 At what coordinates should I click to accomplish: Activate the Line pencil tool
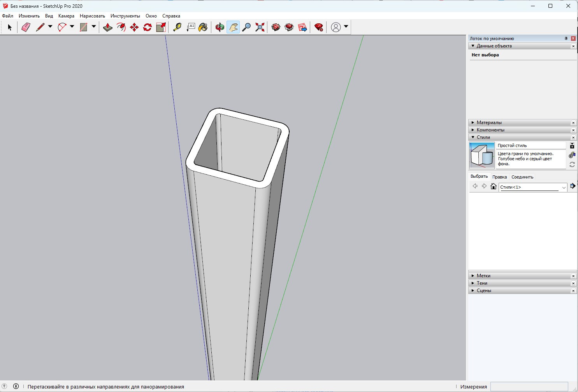point(40,27)
